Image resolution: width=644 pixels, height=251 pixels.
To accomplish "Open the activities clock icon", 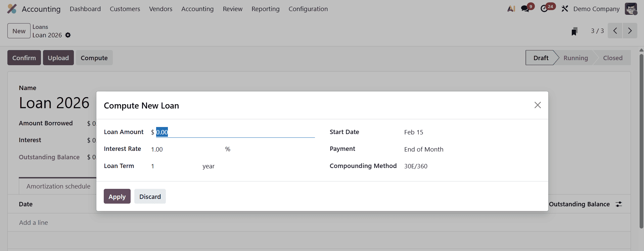I will click(x=544, y=9).
